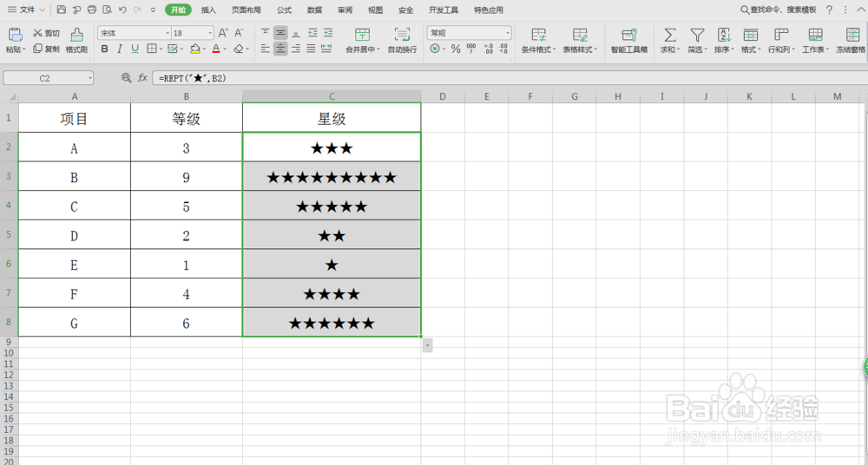
Task: Switch to the 公式 tab
Action: point(284,10)
